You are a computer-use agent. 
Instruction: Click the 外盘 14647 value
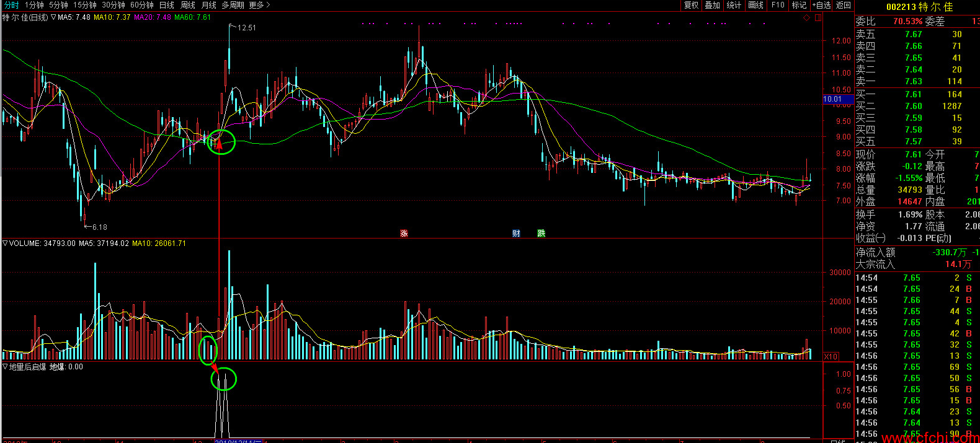point(910,201)
